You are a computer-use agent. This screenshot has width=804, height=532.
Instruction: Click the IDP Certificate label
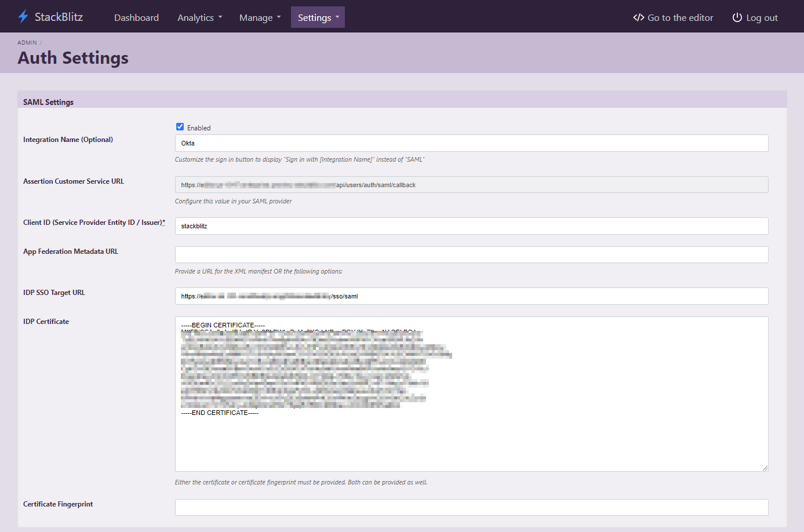click(46, 322)
